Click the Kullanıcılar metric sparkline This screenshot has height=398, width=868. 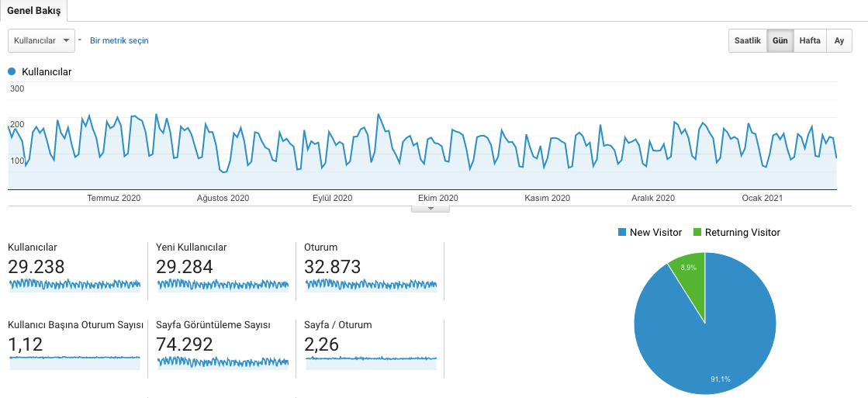tap(74, 285)
